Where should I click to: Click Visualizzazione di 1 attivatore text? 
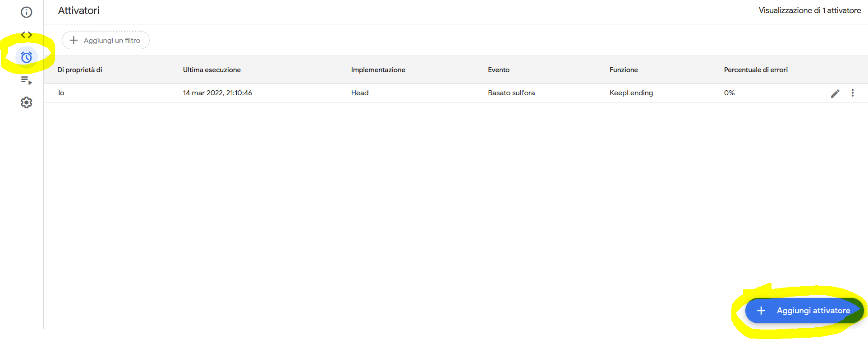810,10
